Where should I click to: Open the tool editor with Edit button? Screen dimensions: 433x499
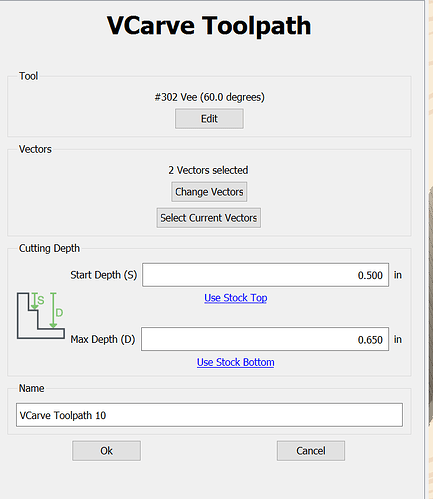(209, 119)
